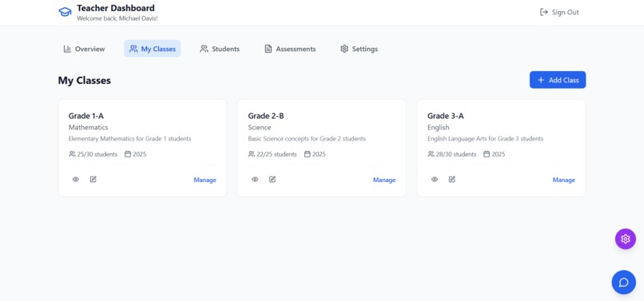
Task: Open the Settings tab
Action: (x=359, y=49)
